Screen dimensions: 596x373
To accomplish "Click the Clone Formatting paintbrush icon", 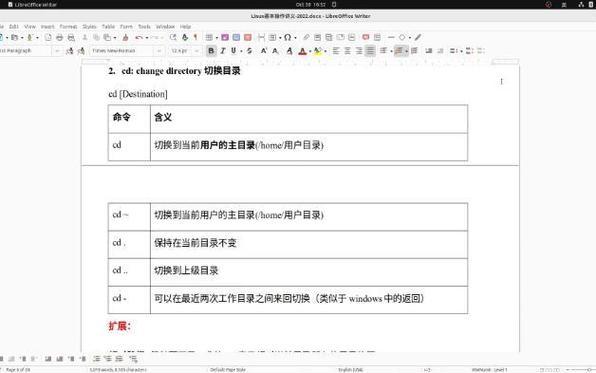I will (125, 37).
